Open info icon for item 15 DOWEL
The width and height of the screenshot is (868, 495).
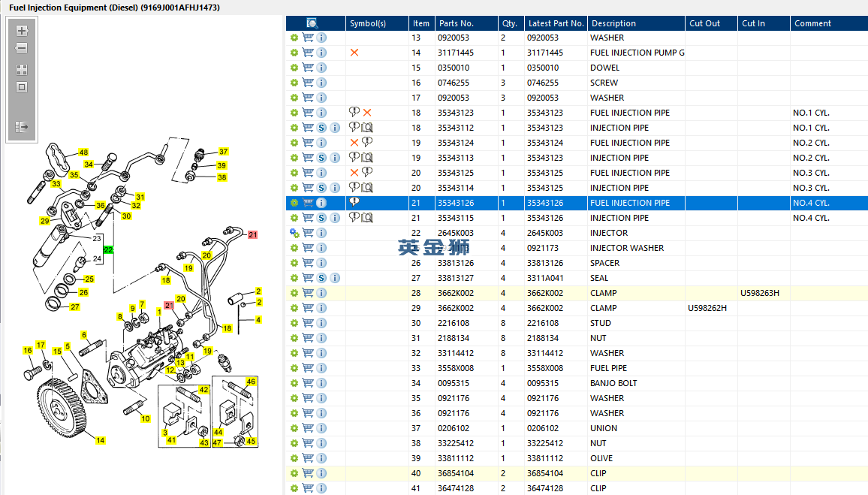(x=321, y=68)
